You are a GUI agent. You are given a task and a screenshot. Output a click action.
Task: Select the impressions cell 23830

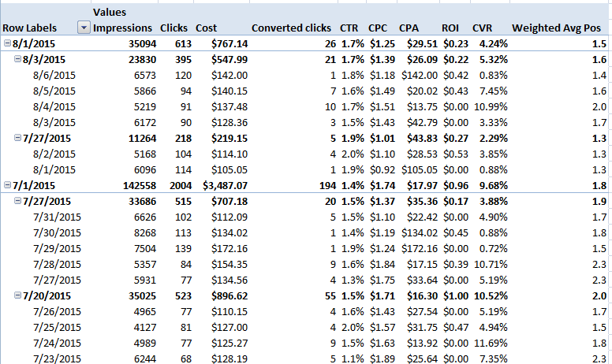(143, 59)
